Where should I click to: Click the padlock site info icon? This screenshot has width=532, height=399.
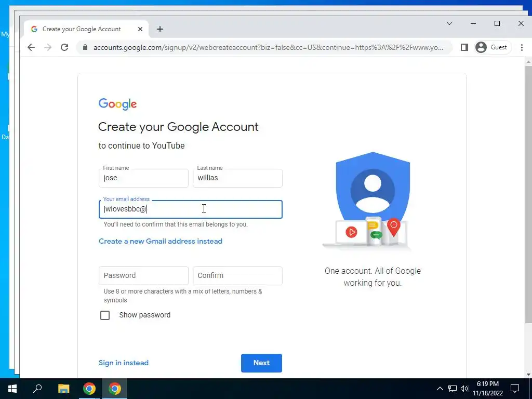click(x=85, y=47)
